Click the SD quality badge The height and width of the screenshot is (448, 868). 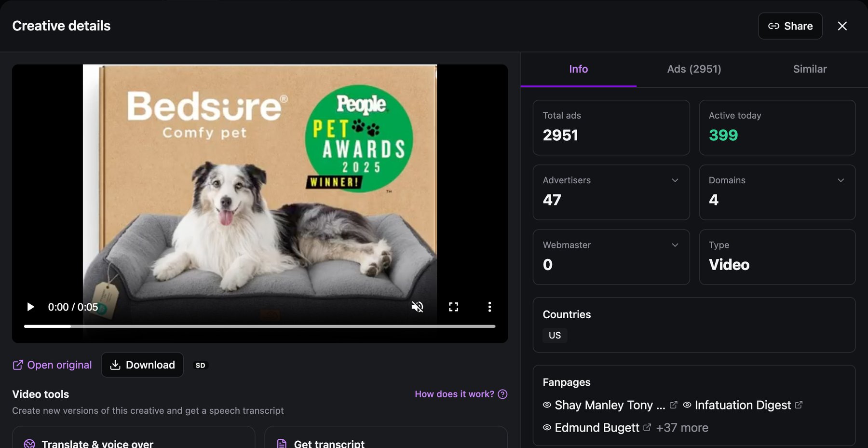[200, 366]
